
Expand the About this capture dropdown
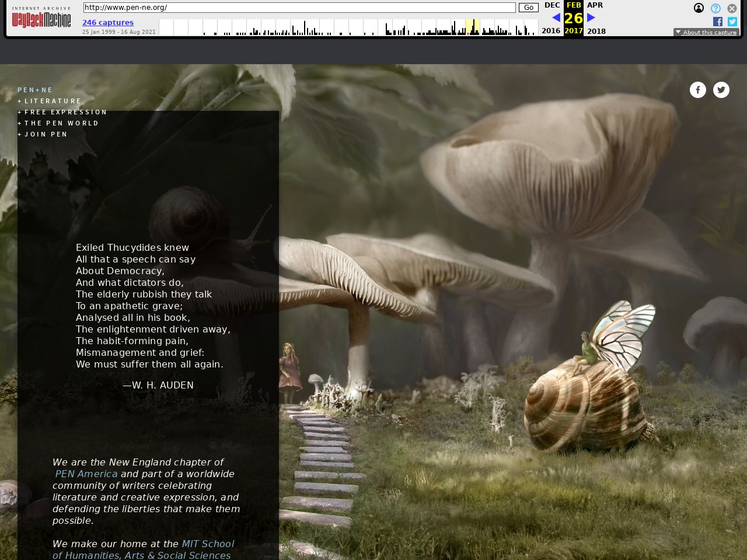point(706,33)
